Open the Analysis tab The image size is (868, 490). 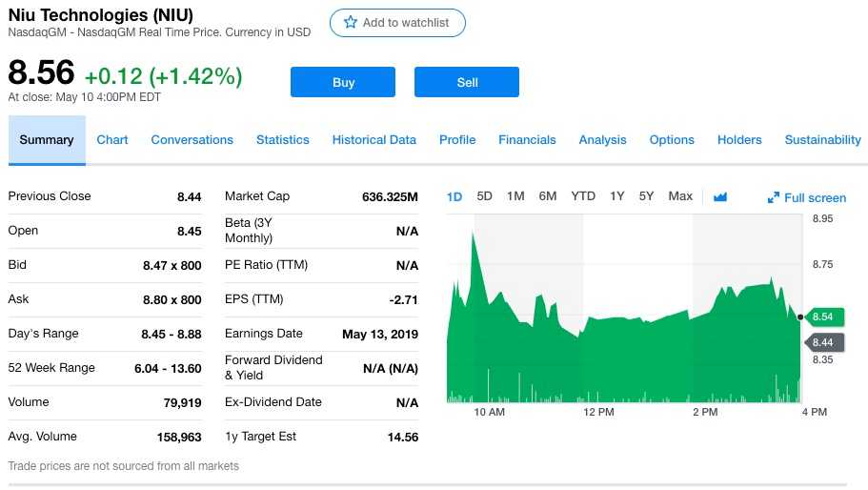[x=602, y=140]
